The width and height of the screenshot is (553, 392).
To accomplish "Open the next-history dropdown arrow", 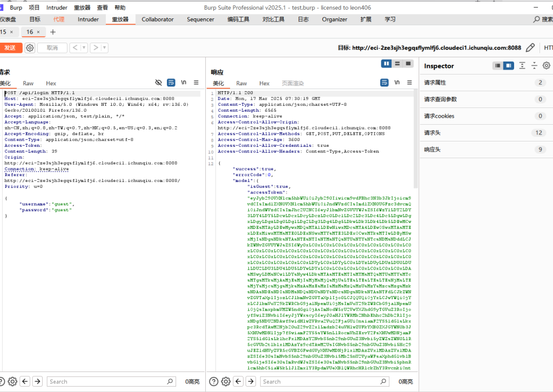I will pyautogui.click(x=104, y=48).
